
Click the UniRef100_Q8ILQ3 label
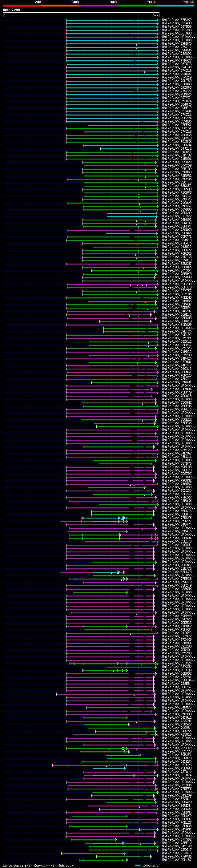(x=177, y=670)
